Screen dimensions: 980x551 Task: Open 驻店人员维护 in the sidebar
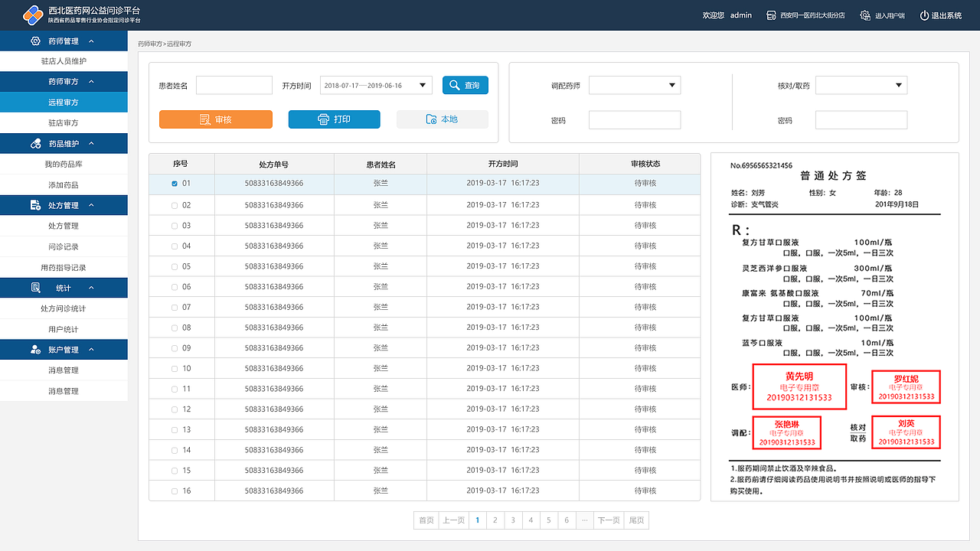coord(64,61)
